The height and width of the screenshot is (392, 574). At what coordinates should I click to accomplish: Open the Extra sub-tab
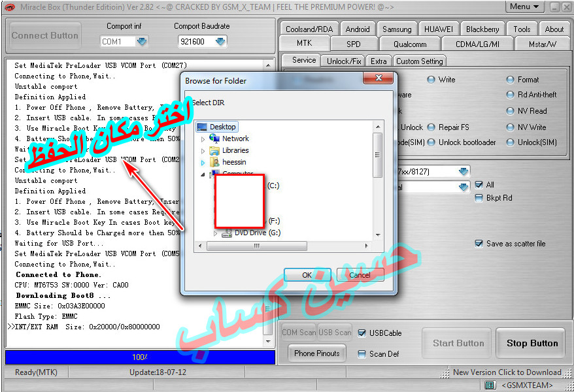point(379,61)
